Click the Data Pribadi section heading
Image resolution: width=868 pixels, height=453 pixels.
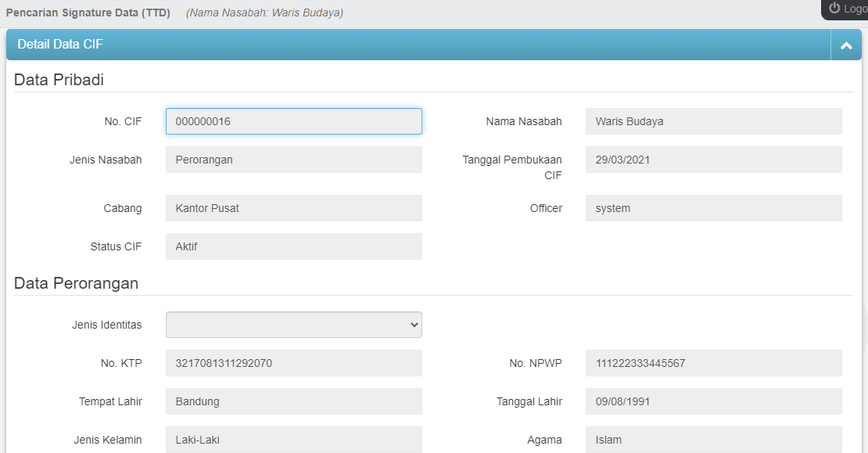59,80
